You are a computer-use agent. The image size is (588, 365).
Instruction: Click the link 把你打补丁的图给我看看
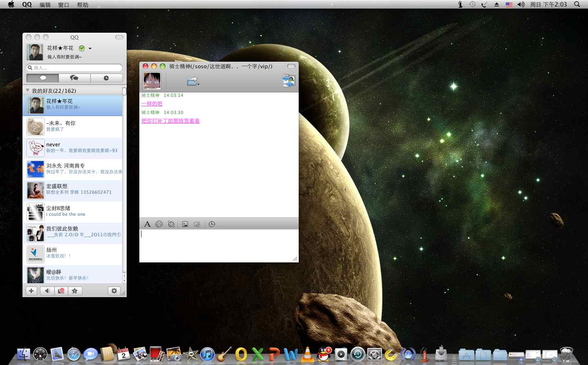(x=170, y=121)
